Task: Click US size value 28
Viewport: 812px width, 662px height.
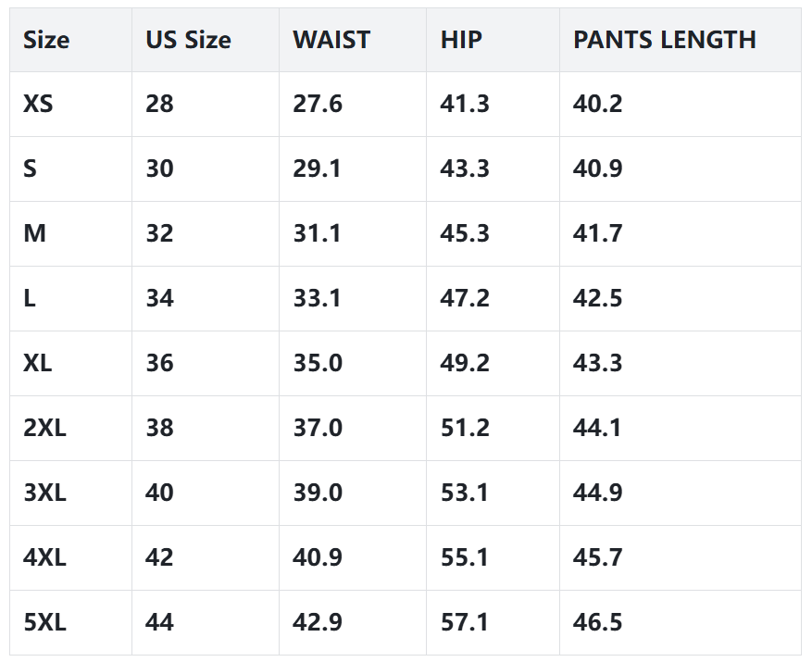Action: click(159, 104)
